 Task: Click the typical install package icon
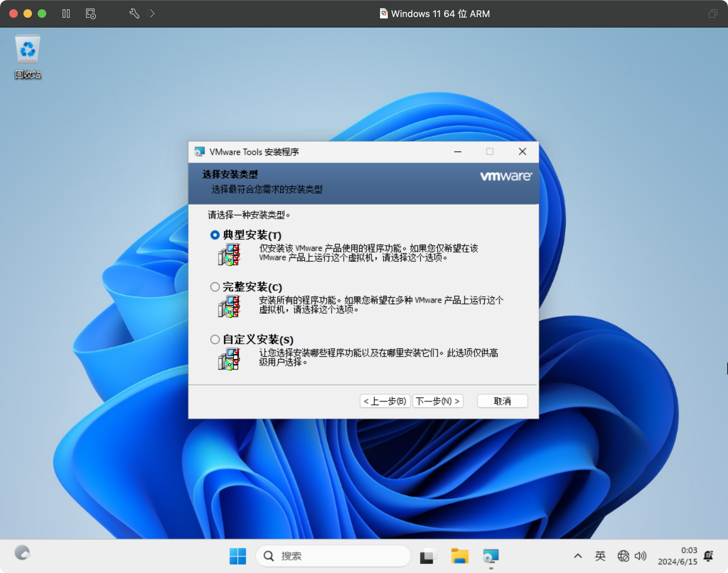coord(229,255)
